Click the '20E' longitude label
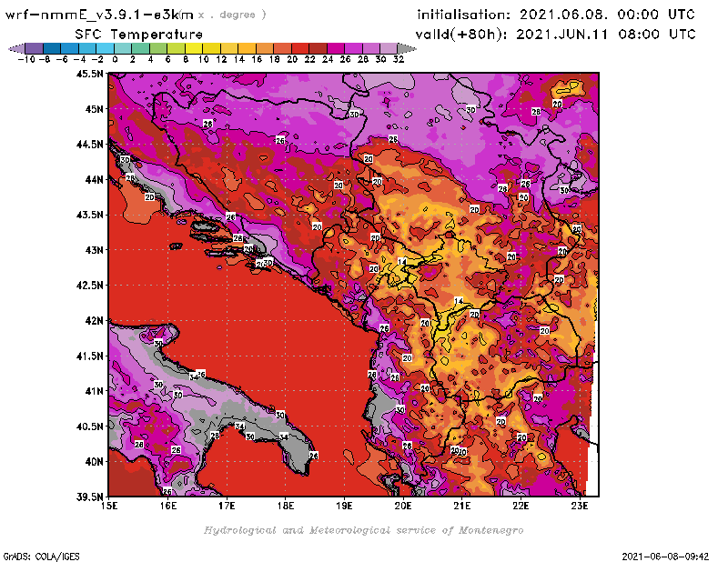 tap(403, 506)
